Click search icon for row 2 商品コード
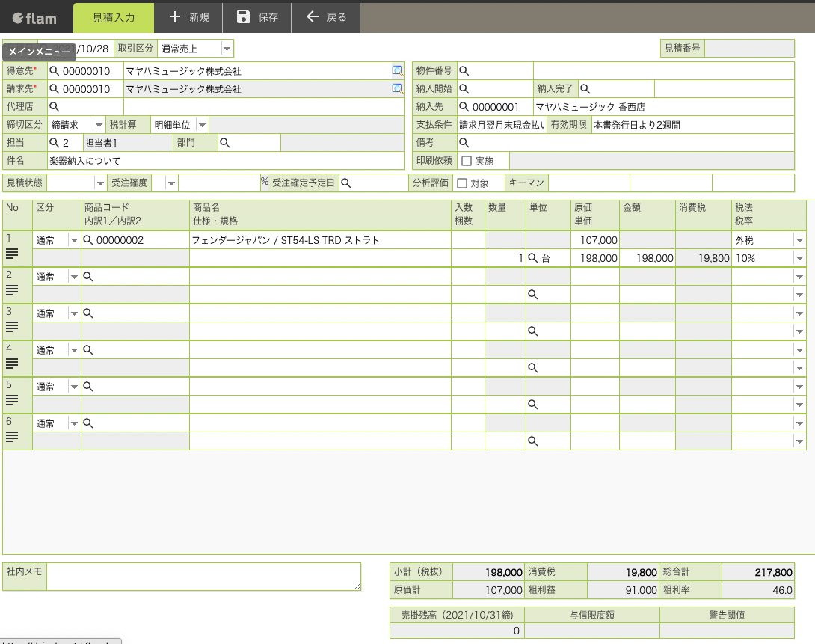Screen dimensions: 815x644 point(87,277)
